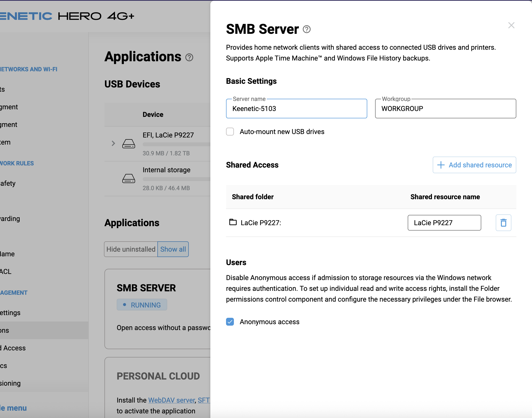The width and height of the screenshot is (532, 418).
Task: Click the plus icon in Add shared resource
Action: click(441, 165)
